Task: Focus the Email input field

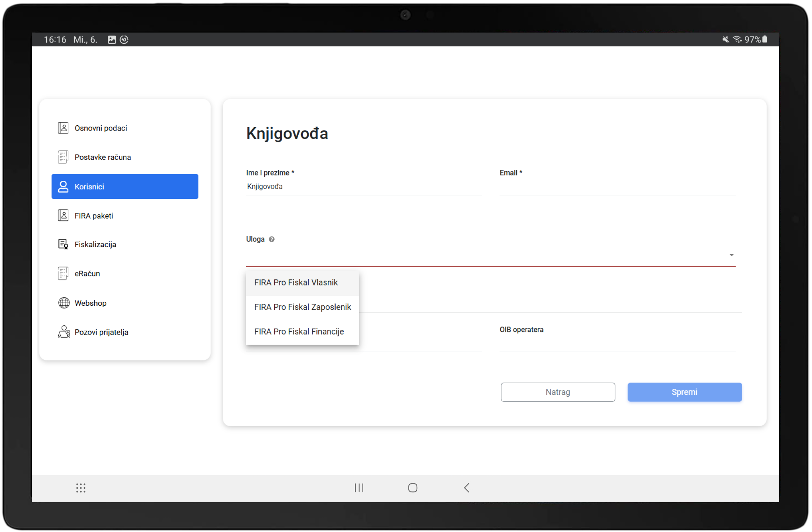Action: tap(617, 187)
